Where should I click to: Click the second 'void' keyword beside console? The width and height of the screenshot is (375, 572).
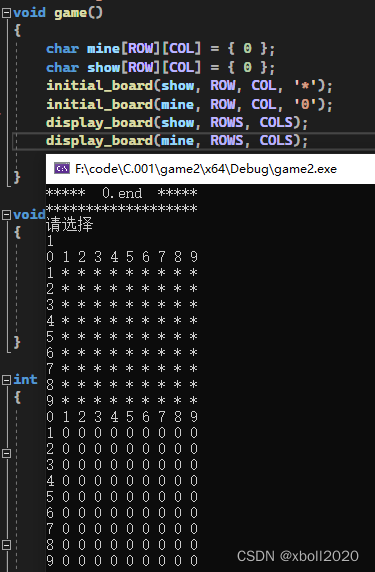pyautogui.click(x=29, y=215)
